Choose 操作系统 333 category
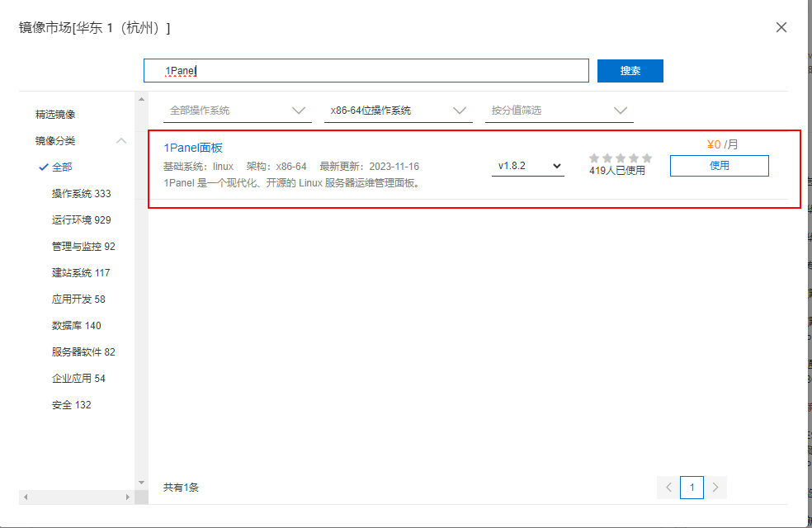 coord(81,194)
